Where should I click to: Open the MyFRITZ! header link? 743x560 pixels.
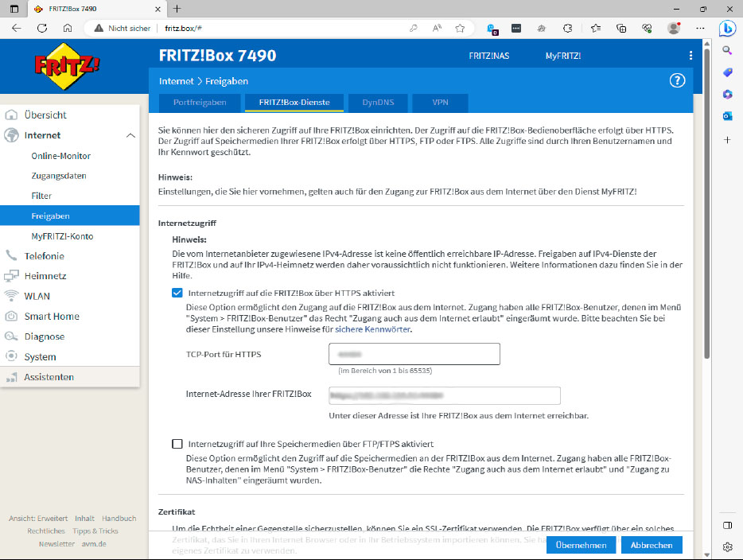tap(563, 56)
